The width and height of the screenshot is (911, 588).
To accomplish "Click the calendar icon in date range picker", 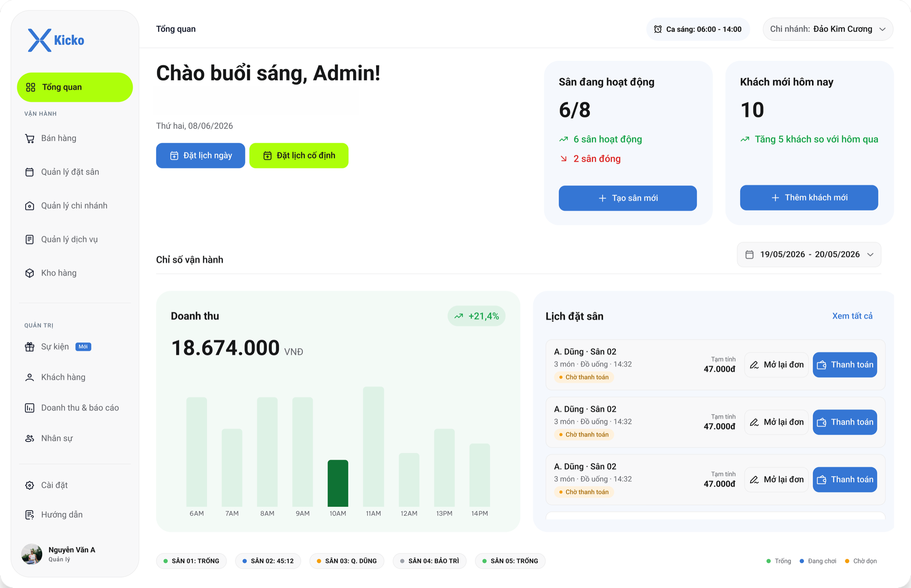I will point(749,254).
